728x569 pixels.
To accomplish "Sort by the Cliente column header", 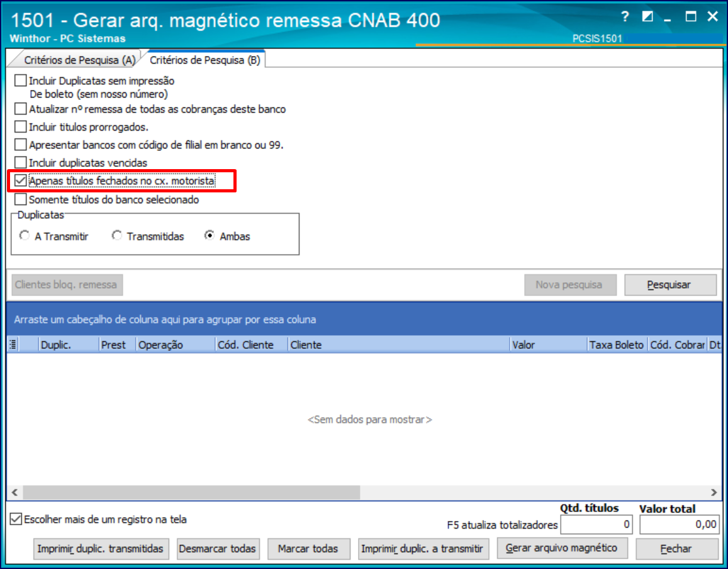I will point(399,345).
